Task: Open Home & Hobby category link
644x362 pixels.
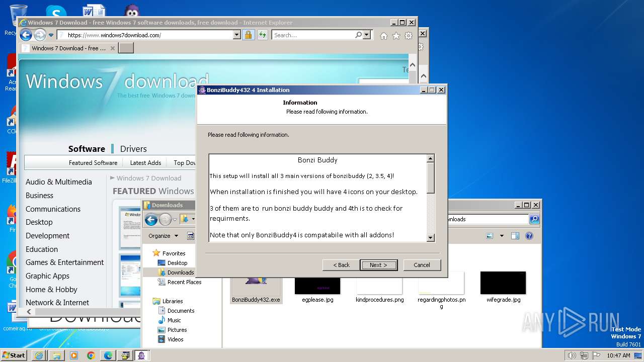Action: (x=51, y=290)
